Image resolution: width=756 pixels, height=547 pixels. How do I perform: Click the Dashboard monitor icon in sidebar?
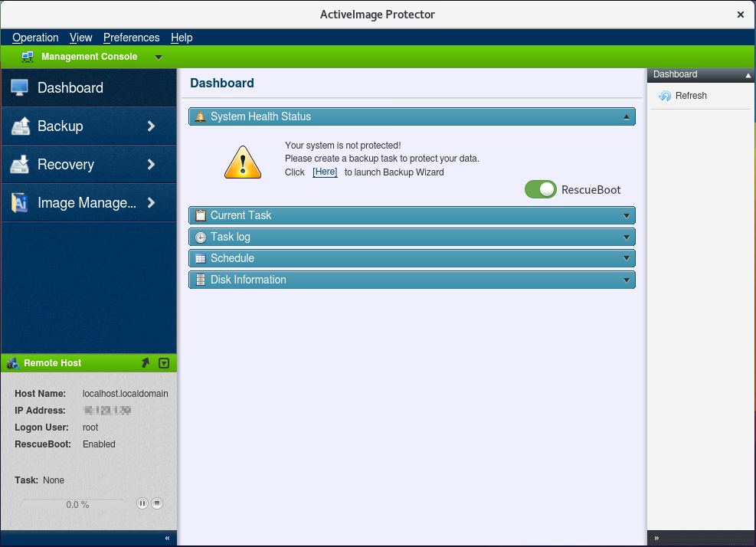point(19,87)
